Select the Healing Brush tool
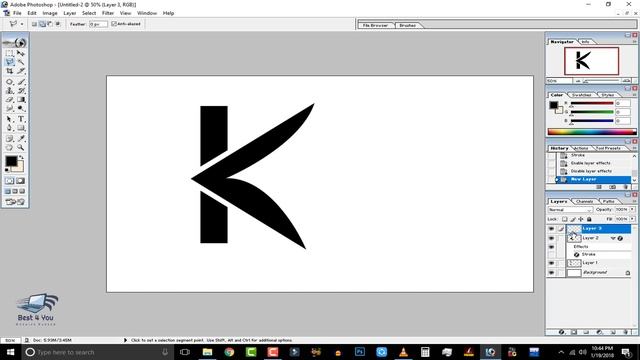Image resolution: width=640 pixels, height=360 pixels. click(x=9, y=82)
